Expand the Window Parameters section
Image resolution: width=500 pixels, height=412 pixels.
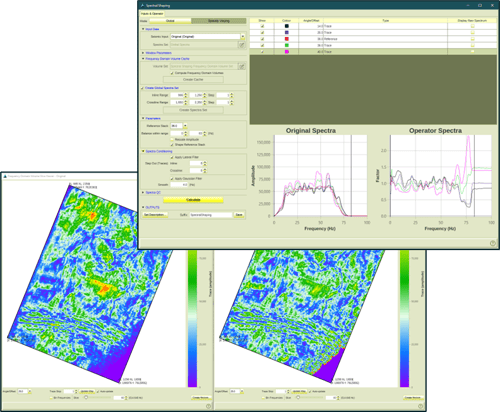(143, 53)
